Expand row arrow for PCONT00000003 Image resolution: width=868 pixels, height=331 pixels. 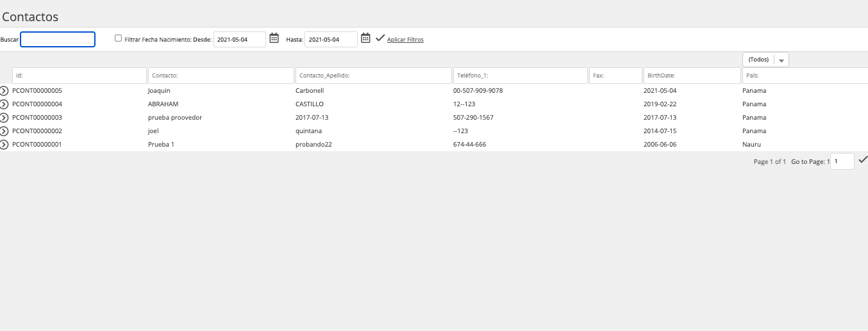pyautogui.click(x=4, y=118)
